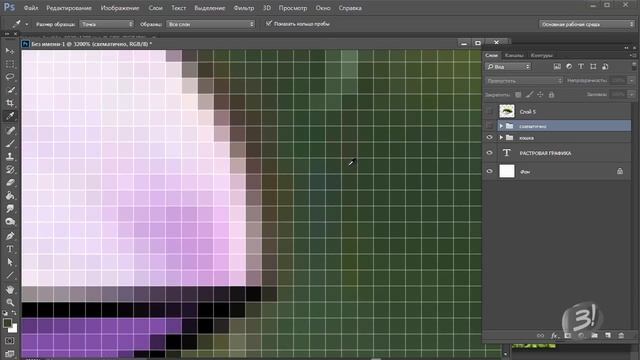Hide the кошка group
The image size is (640, 360).
pos(490,138)
